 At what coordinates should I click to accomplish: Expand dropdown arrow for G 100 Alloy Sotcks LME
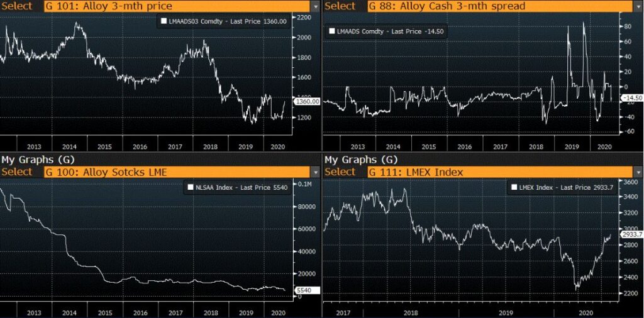point(314,172)
